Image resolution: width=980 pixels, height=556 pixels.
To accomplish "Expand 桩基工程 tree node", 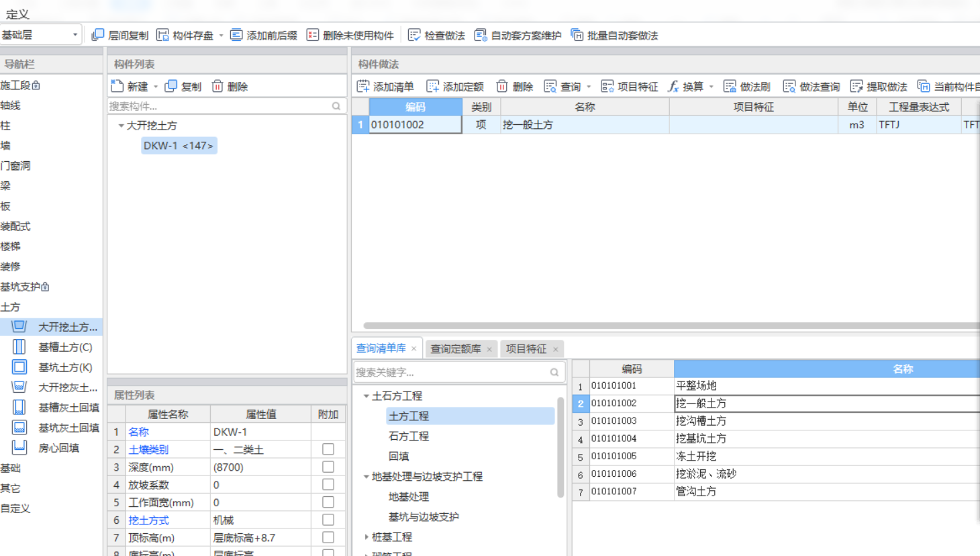I will [366, 537].
